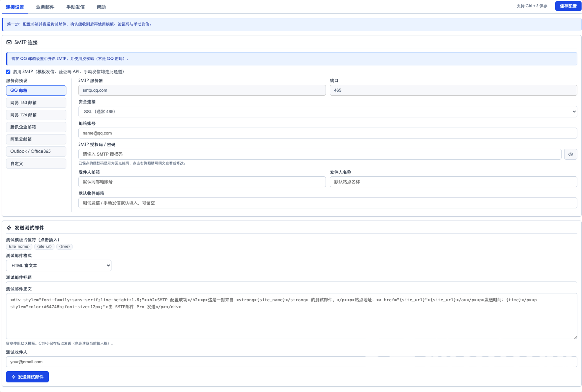This screenshot has height=392, width=582.
Task: Click the 保存配置 button
Action: (x=568, y=6)
